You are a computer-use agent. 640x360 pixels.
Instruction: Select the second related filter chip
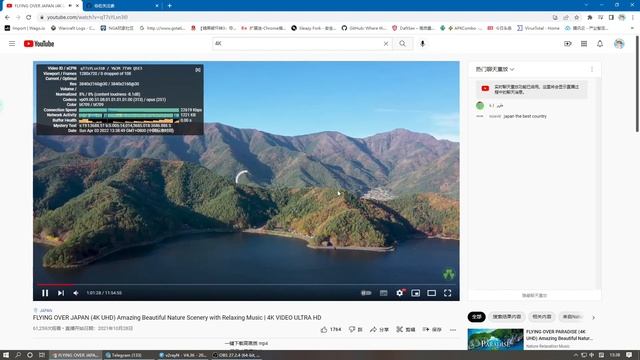pyautogui.click(x=507, y=317)
